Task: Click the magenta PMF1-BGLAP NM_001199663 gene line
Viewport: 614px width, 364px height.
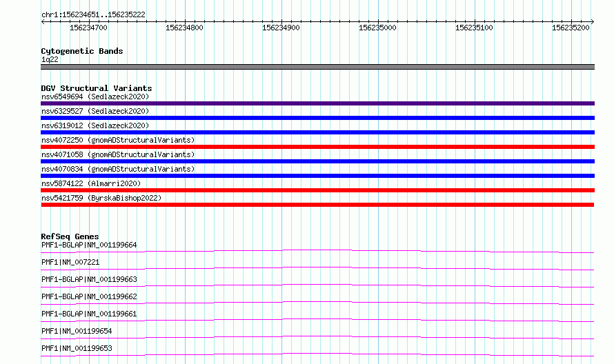Action: 317,285
